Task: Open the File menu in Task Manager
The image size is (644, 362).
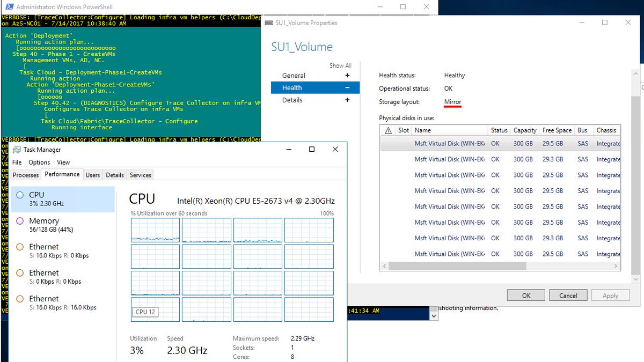Action: [17, 162]
